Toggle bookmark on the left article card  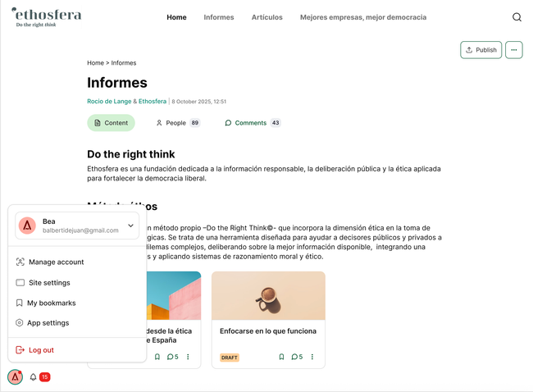[x=157, y=358]
